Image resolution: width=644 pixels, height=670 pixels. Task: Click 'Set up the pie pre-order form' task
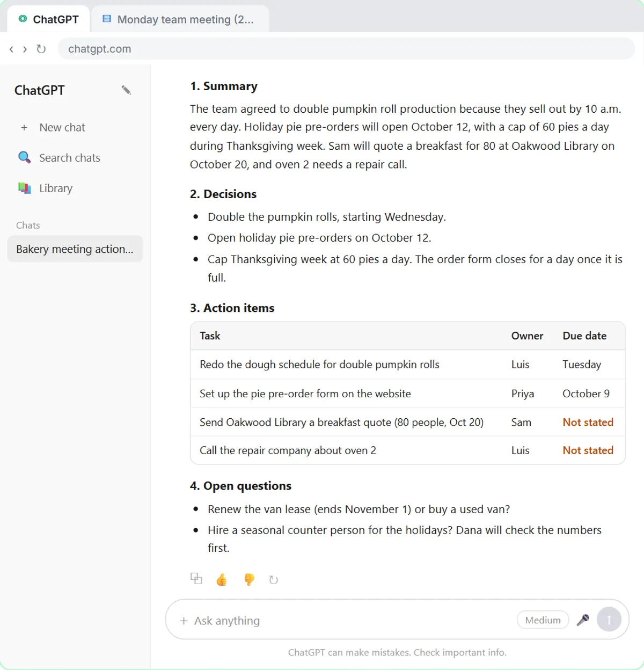pyautogui.click(x=305, y=394)
